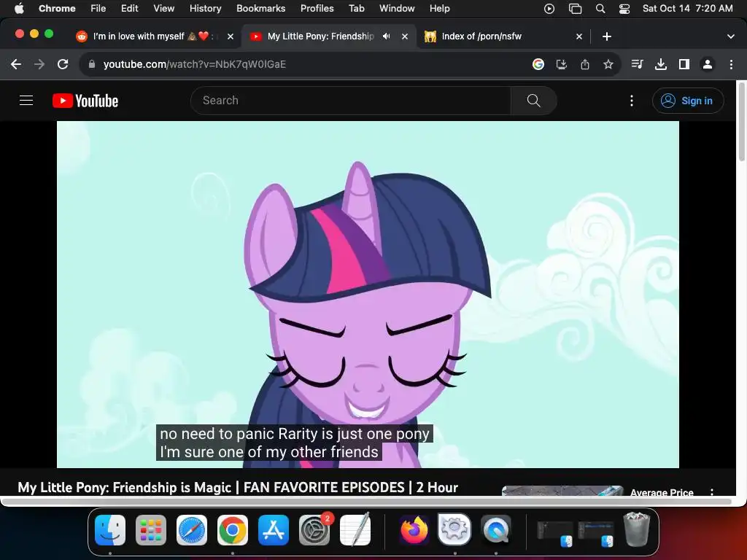The image size is (747, 560).
Task: Open the Chrome profile avatar
Action: pyautogui.click(x=708, y=64)
